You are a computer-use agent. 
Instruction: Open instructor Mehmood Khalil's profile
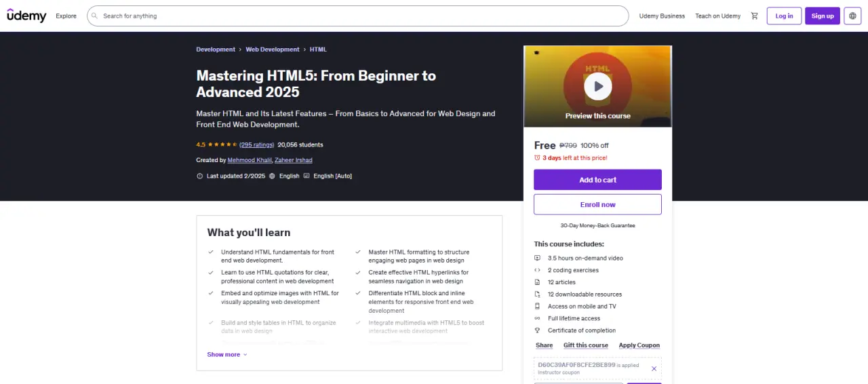250,160
